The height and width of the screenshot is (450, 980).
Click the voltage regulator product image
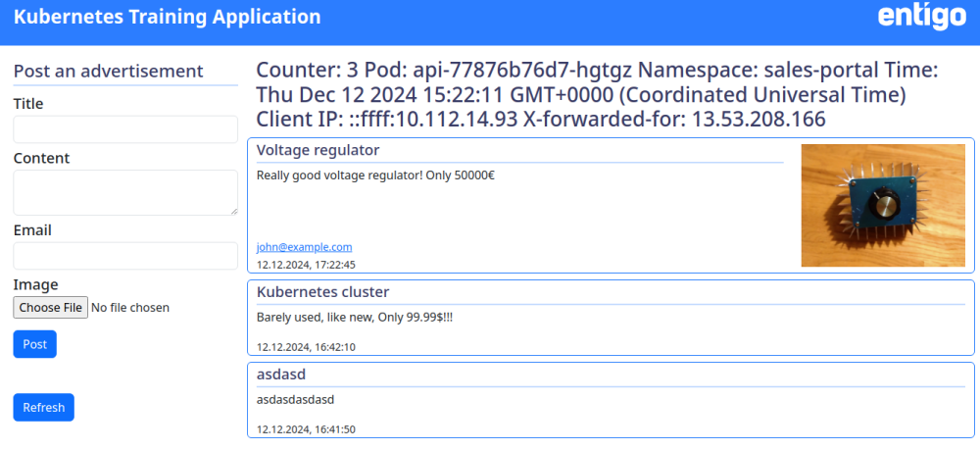[x=883, y=206]
